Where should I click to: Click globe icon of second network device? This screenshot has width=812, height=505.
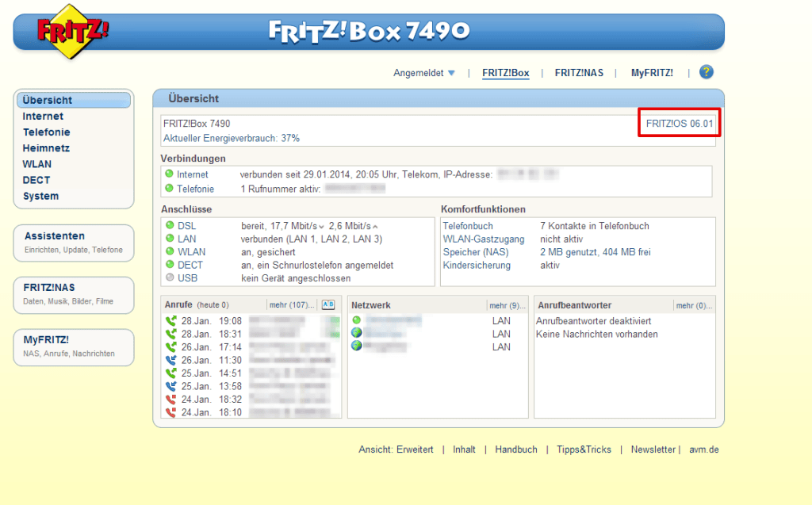356,332
